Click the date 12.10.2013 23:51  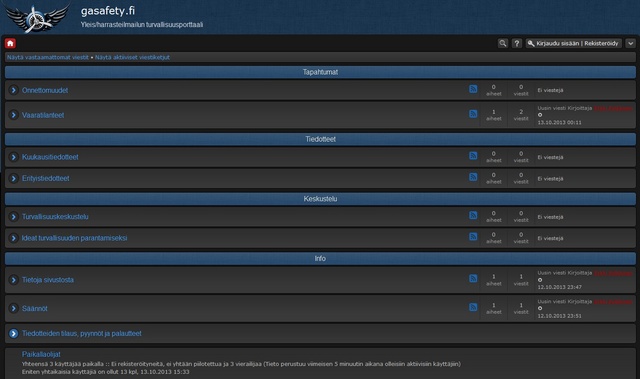(x=560, y=316)
